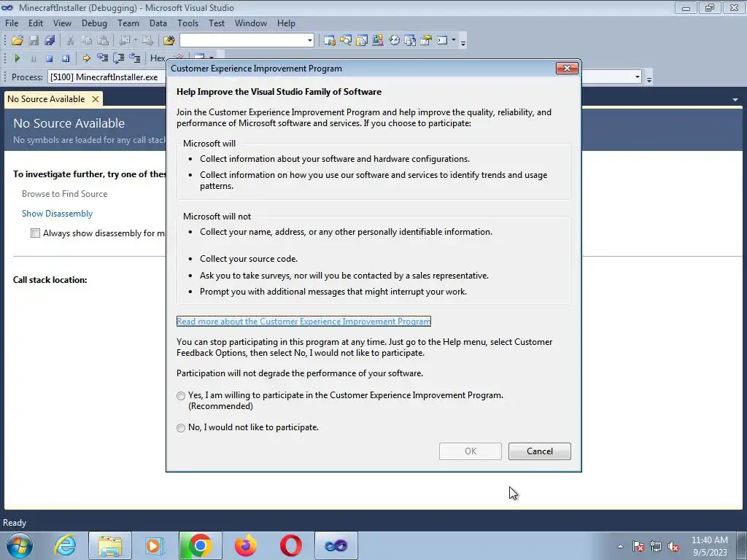Open the active documents list arrow
This screenshot has width=747, height=560.
pyautogui.click(x=735, y=99)
